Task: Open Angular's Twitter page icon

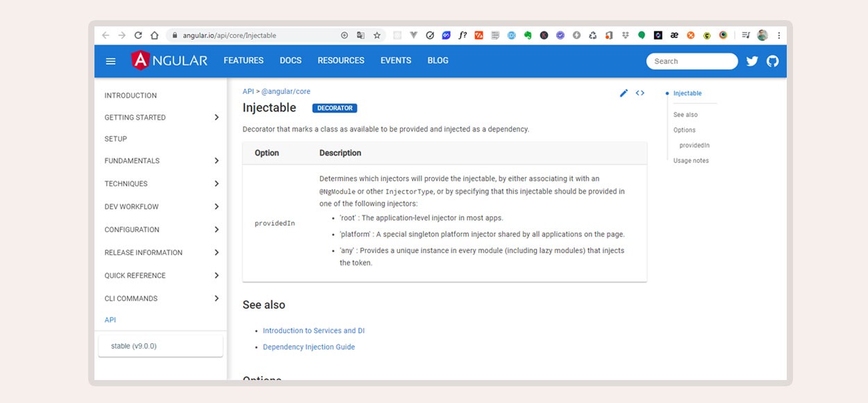Action: click(752, 61)
